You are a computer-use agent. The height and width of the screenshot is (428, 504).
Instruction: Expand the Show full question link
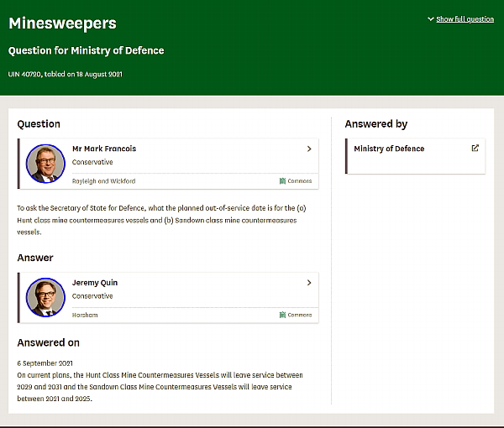(465, 19)
